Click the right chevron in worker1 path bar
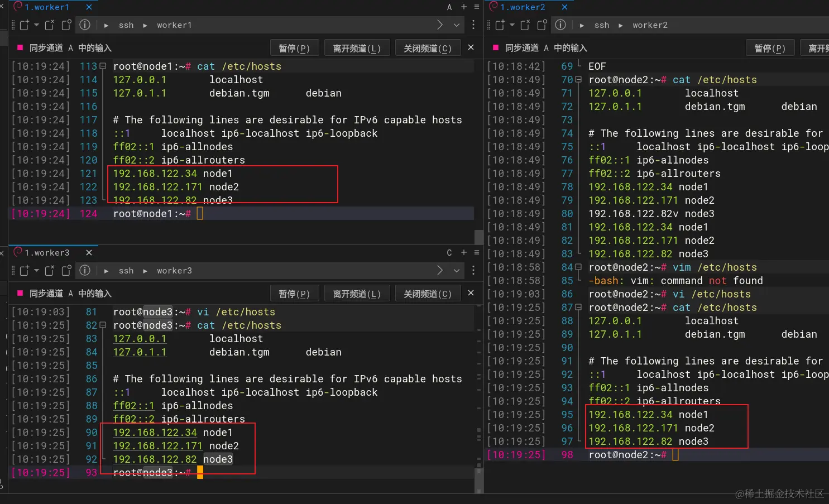Viewport: 829px width, 504px height. pyautogui.click(x=440, y=25)
